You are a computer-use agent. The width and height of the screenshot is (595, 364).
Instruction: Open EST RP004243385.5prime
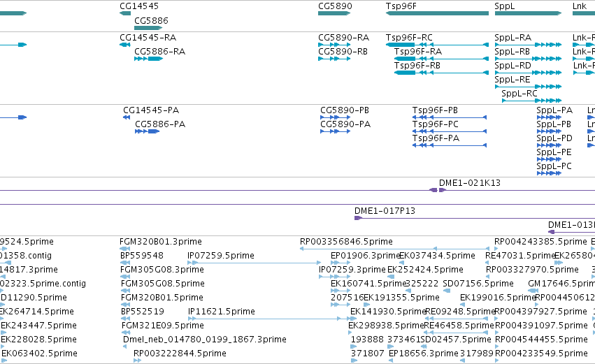click(540, 242)
